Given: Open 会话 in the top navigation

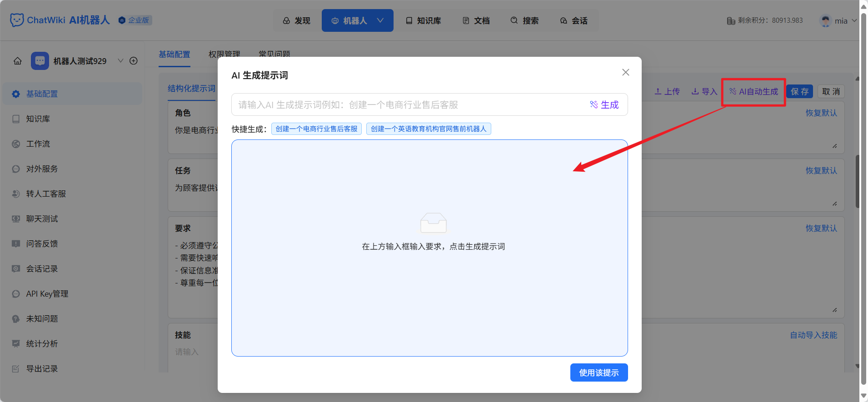Looking at the screenshot, I should pos(574,20).
